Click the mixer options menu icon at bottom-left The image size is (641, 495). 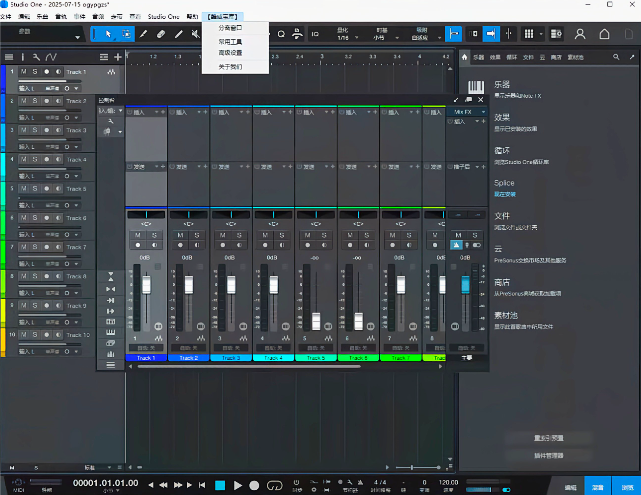click(x=111, y=364)
